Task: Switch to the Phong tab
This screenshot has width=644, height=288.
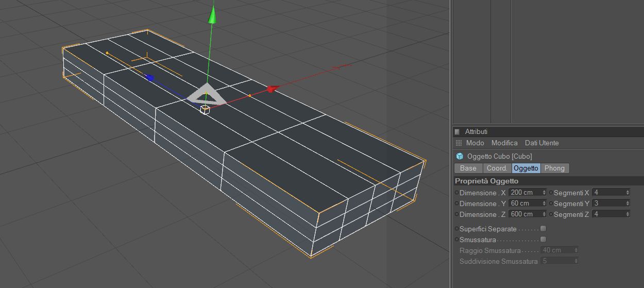Action: [554, 168]
